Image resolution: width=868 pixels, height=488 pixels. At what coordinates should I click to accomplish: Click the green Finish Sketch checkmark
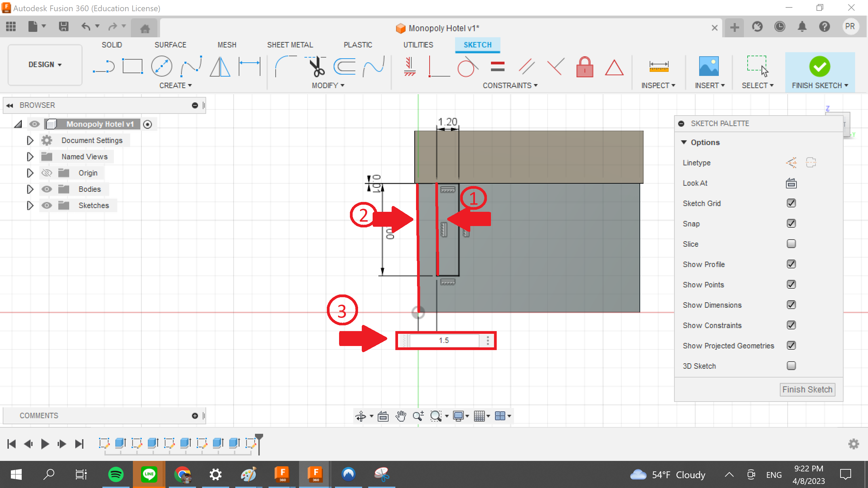click(820, 66)
